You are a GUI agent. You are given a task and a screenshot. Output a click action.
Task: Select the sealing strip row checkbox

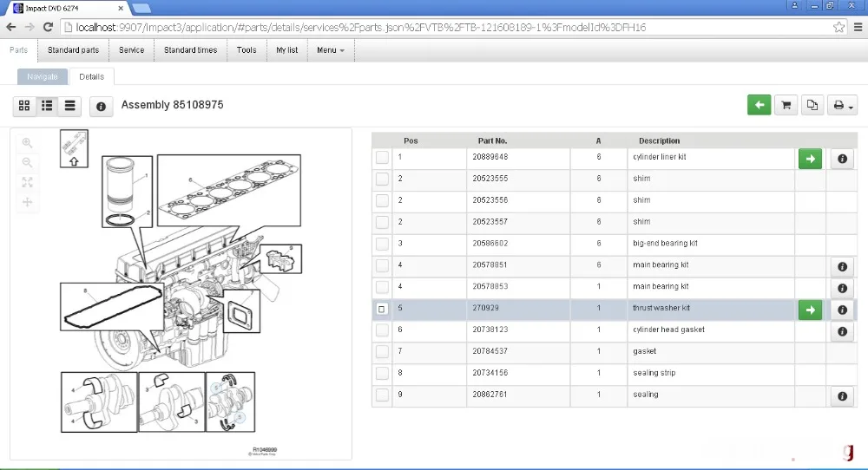[x=382, y=373]
